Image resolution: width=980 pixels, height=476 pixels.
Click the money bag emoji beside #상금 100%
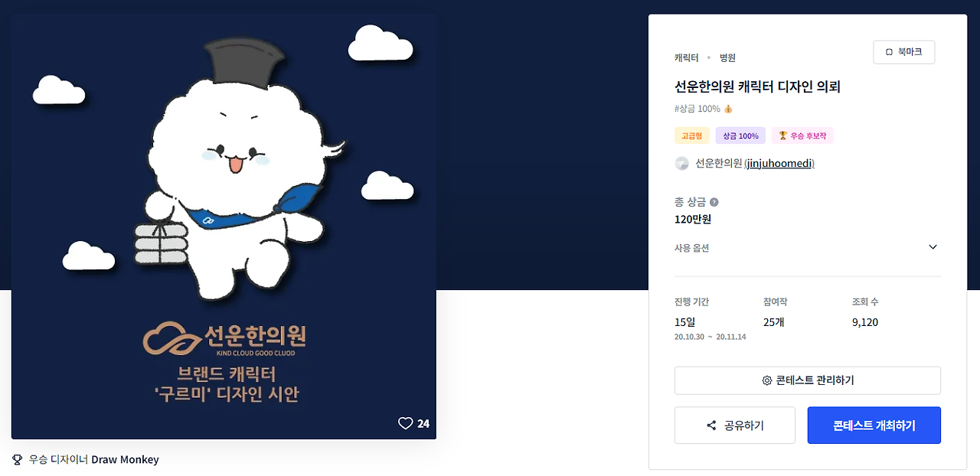729,109
